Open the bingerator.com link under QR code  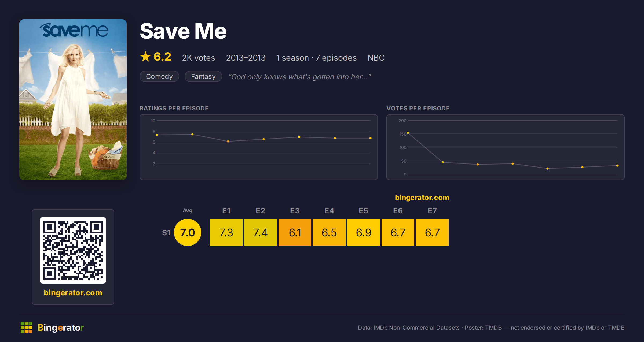(x=73, y=293)
